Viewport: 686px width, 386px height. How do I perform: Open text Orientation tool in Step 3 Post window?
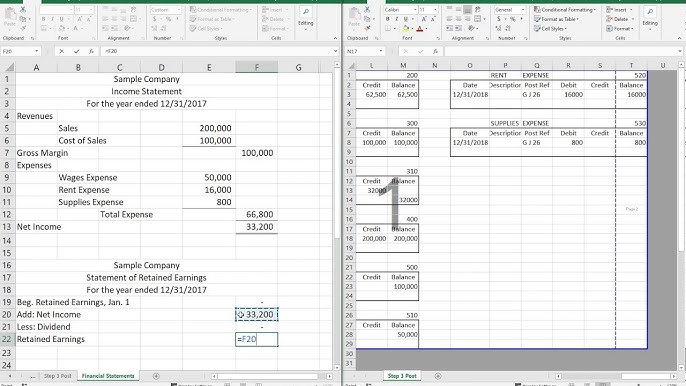[x=472, y=28]
